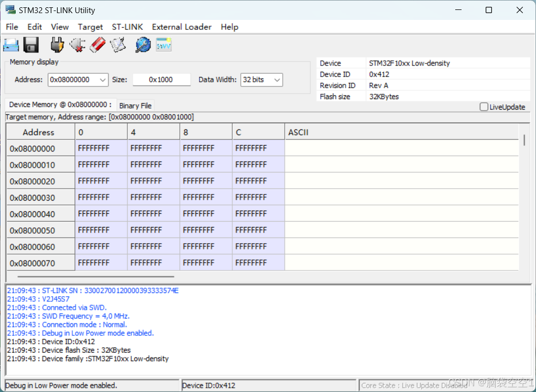The width and height of the screenshot is (536, 392).
Task: Click the Address column header
Action: [x=41, y=132]
